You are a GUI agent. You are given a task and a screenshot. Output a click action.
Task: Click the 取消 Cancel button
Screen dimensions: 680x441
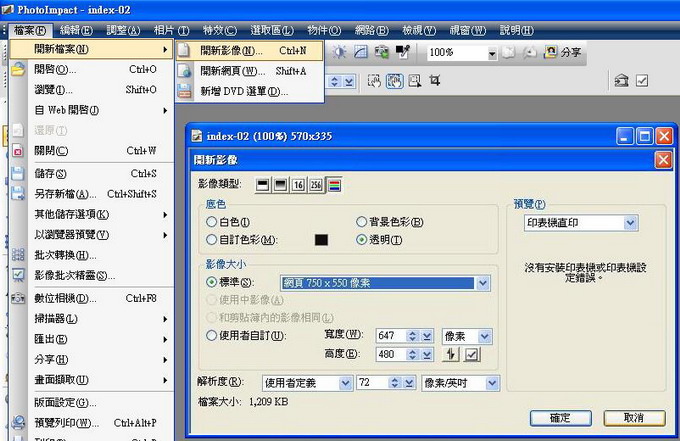tap(634, 418)
